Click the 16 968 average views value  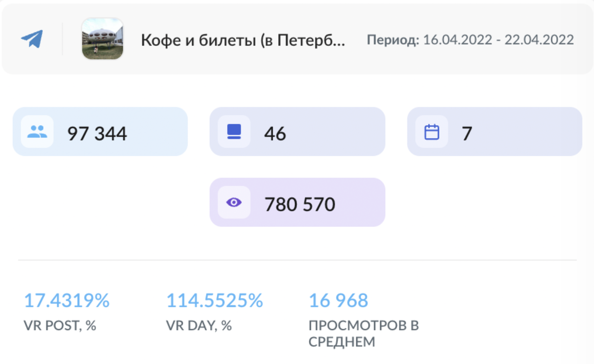(x=338, y=301)
